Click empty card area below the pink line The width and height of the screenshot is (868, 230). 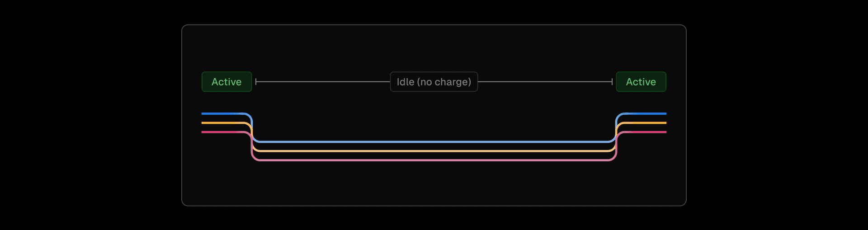coord(434,183)
